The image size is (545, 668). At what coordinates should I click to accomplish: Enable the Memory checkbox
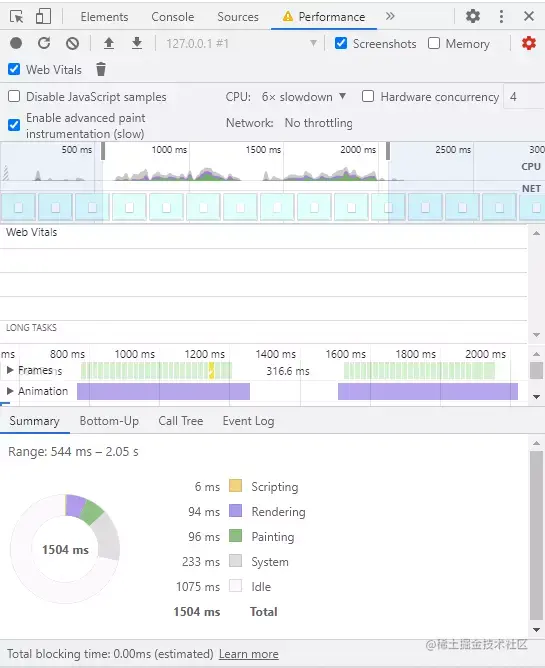pos(434,43)
